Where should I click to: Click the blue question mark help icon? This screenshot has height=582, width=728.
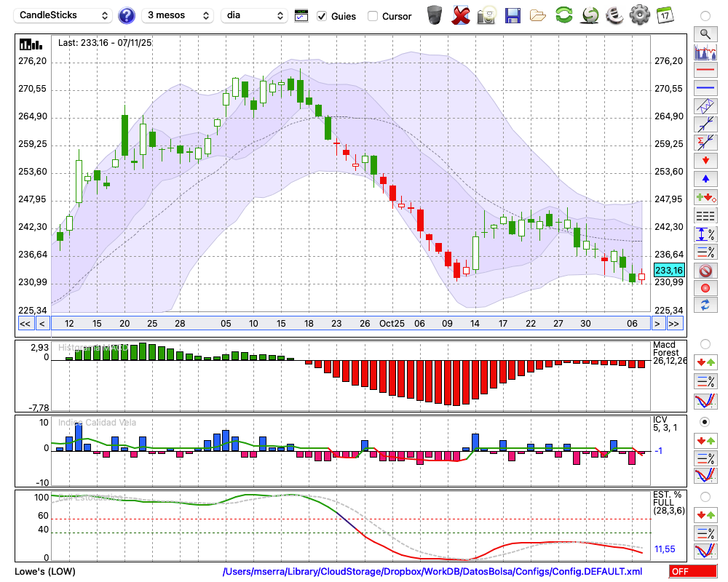(x=127, y=15)
